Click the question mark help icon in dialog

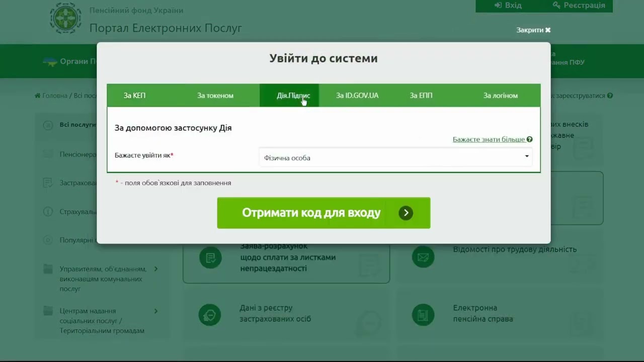click(x=530, y=139)
